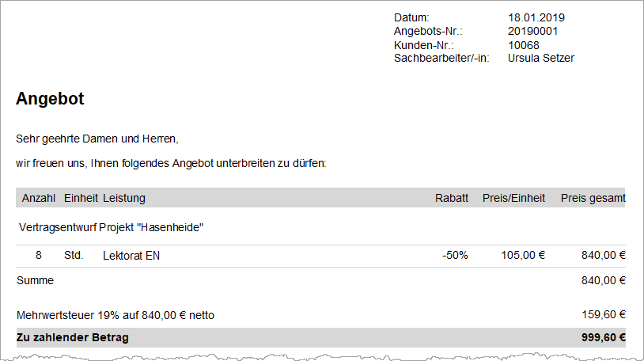Click the total amount 999,60 €

[604, 337]
